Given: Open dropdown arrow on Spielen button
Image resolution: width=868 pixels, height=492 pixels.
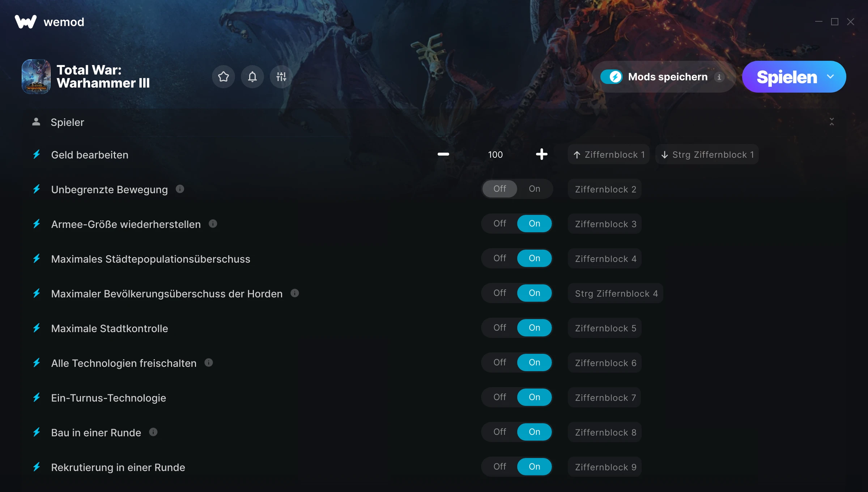Looking at the screenshot, I should click(x=830, y=77).
